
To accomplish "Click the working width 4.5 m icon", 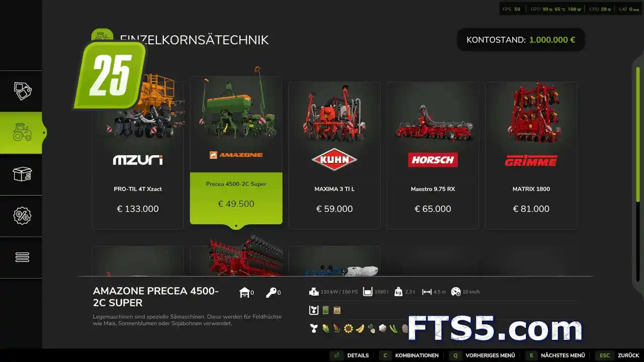I will (x=427, y=292).
